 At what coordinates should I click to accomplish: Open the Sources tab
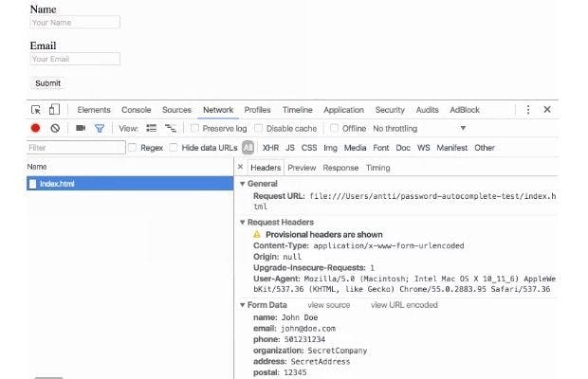pyautogui.click(x=176, y=110)
